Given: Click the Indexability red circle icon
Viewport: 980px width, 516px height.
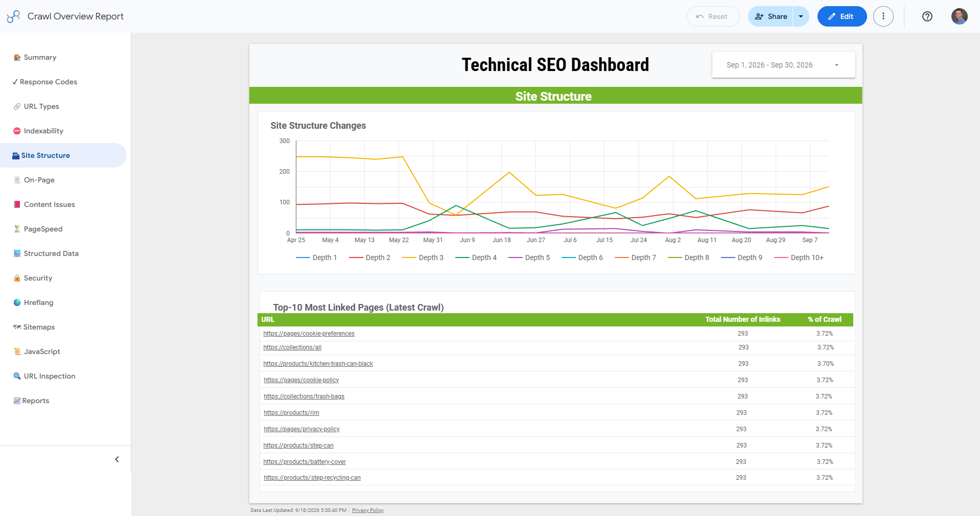Looking at the screenshot, I should pos(17,131).
